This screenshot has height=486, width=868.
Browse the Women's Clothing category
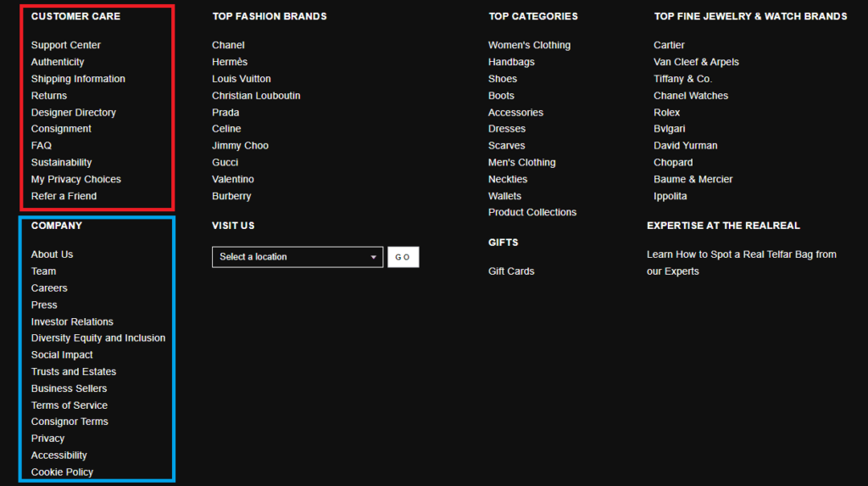point(529,45)
